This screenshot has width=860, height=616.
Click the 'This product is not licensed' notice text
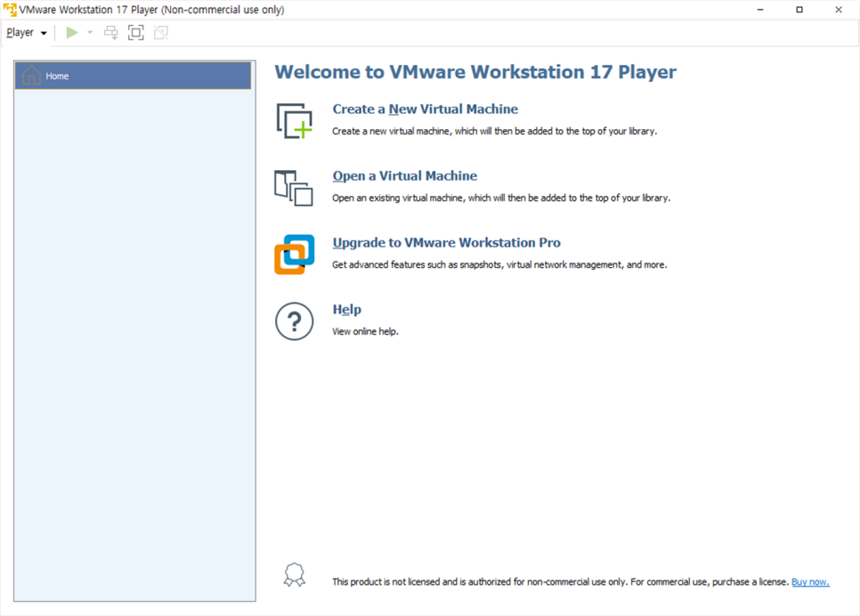pos(561,582)
